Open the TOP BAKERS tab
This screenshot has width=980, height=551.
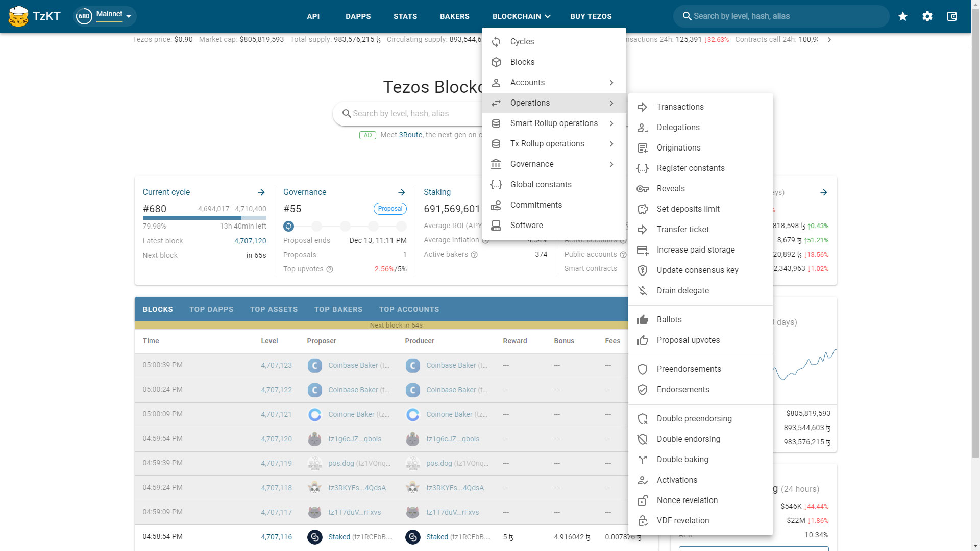tap(338, 309)
